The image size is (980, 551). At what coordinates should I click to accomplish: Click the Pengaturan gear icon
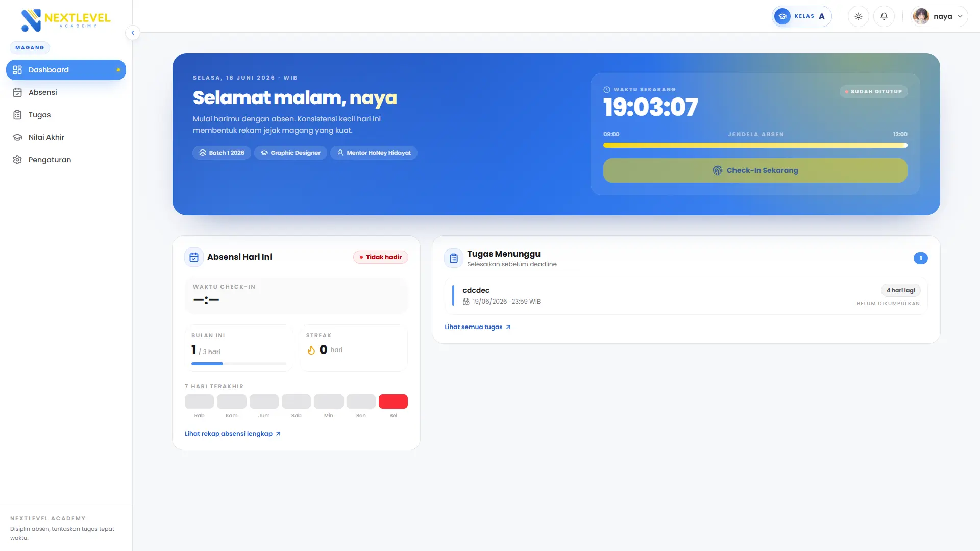pyautogui.click(x=17, y=160)
